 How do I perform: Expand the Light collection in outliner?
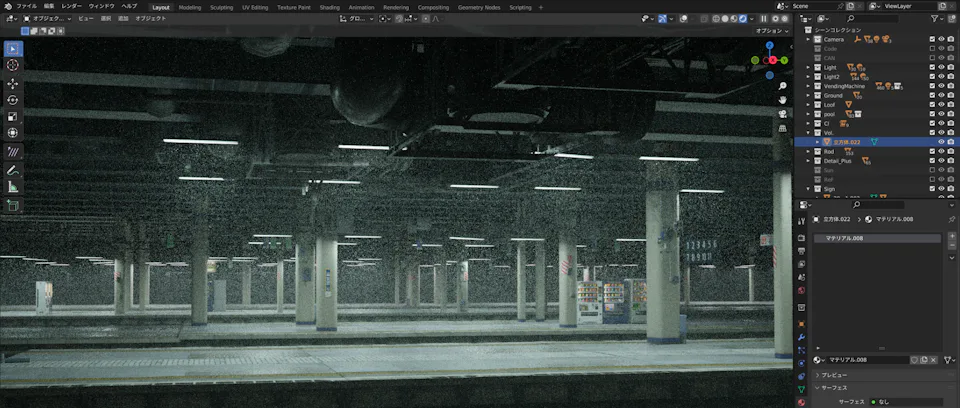(x=808, y=67)
